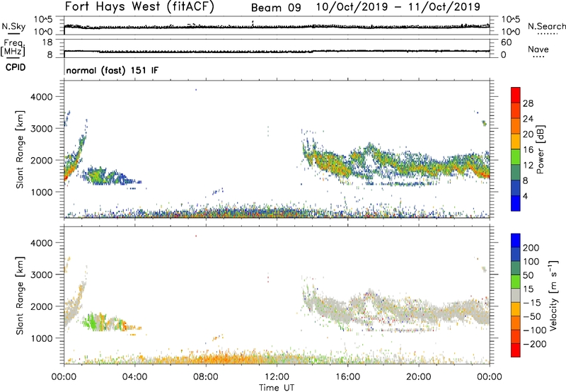Click the '0' tick on the Nave axis
Image resolution: width=566 pixels, height=392 pixels.
(x=504, y=55)
